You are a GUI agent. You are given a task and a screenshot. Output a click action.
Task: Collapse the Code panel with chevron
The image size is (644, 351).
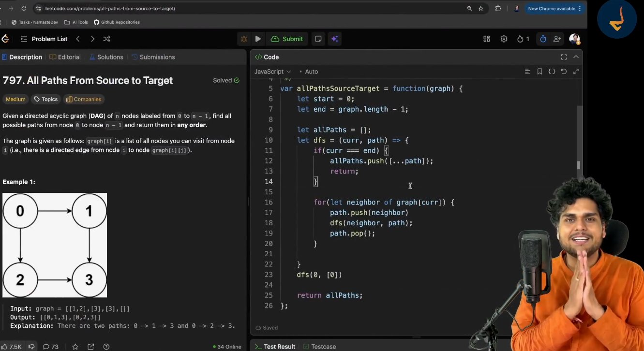point(576,57)
